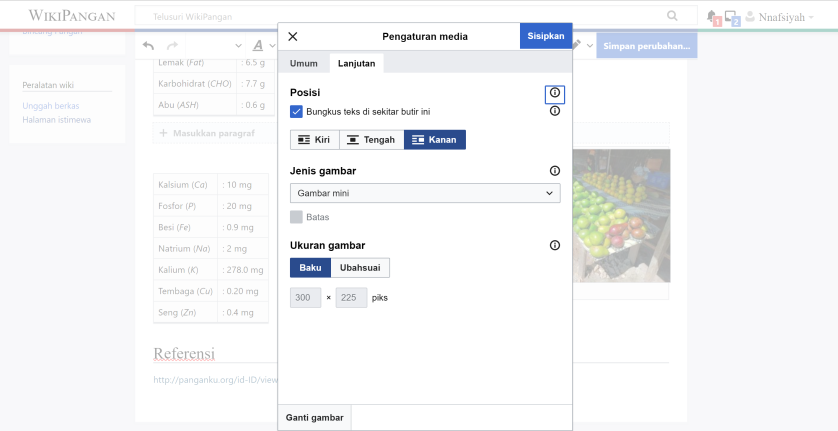Switch to the Umum tab
The width and height of the screenshot is (838, 431).
[x=304, y=63]
